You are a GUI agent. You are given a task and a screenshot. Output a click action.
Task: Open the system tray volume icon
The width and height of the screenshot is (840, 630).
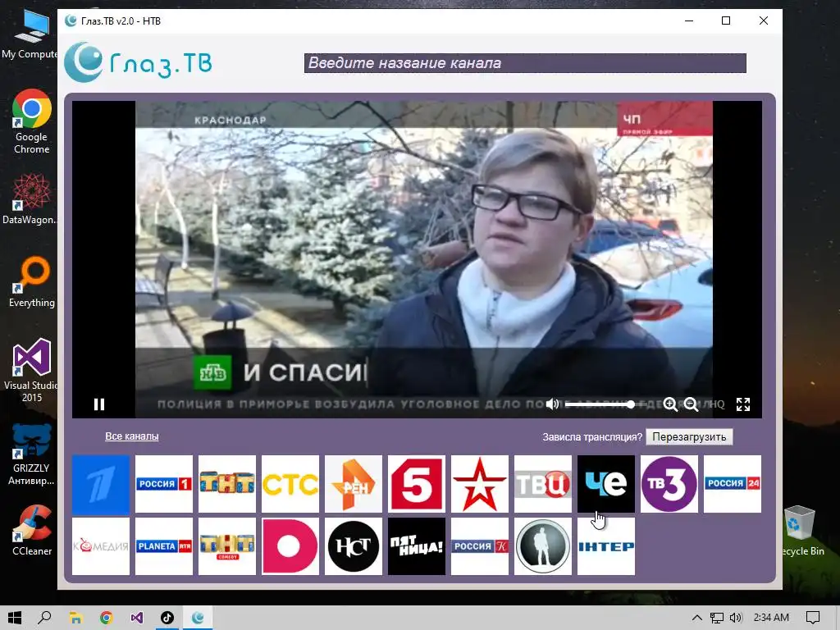point(736,618)
